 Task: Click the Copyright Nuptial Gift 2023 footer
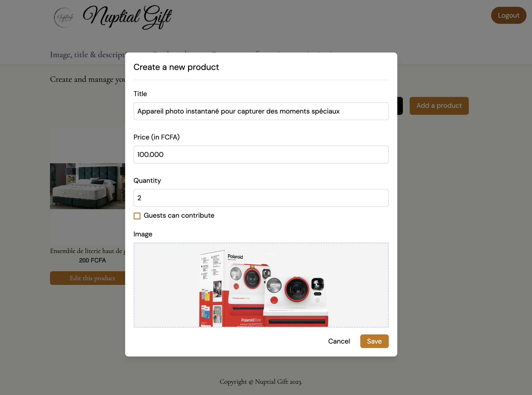(261, 382)
